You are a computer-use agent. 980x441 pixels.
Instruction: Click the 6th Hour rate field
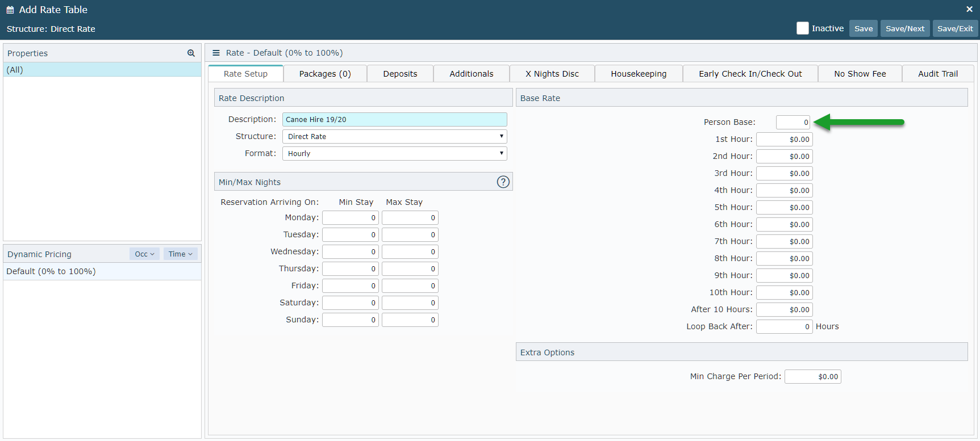pyautogui.click(x=785, y=224)
